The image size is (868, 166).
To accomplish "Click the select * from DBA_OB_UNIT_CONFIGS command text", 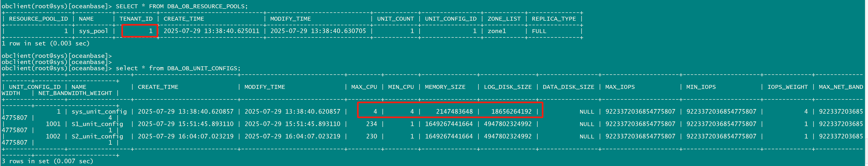I will click(x=178, y=68).
